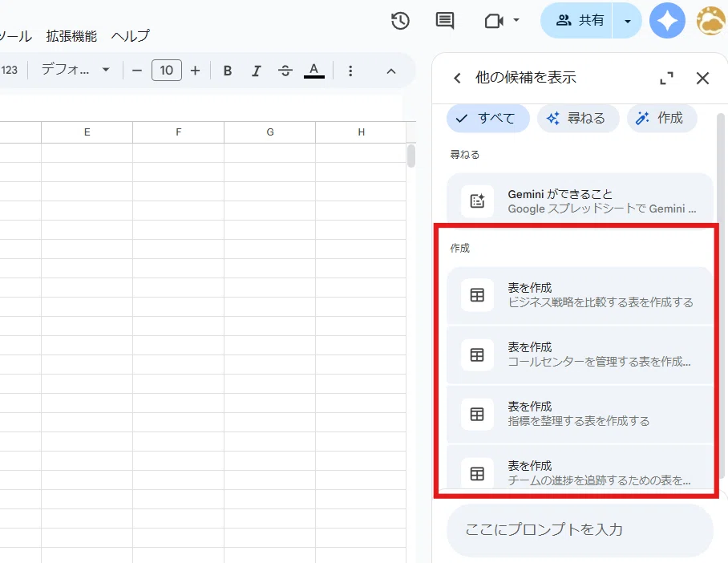Expand the Gemini side panel

[667, 78]
